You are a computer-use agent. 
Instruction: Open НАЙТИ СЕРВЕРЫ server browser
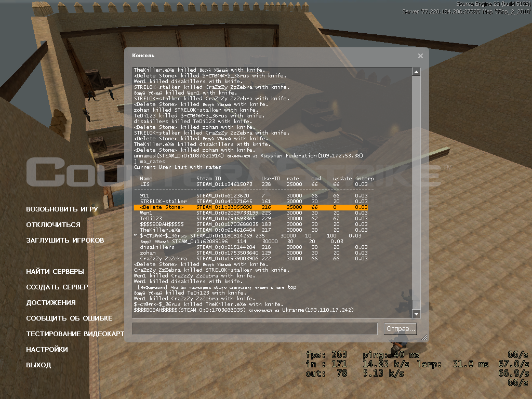[55, 271]
